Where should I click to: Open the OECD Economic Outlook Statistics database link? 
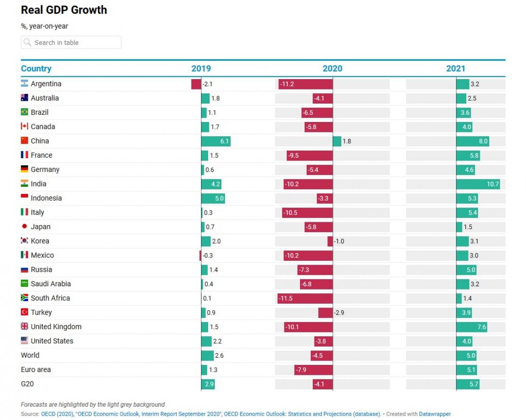point(301,414)
